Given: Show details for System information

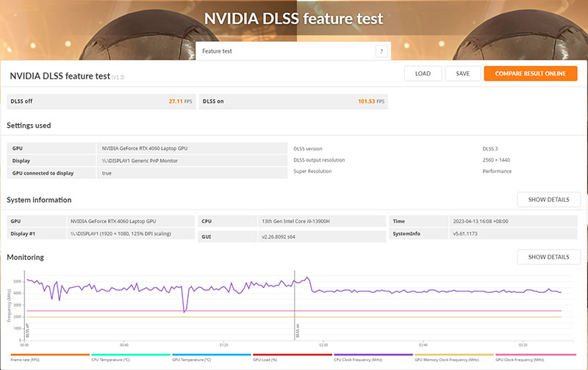Looking at the screenshot, I should [x=548, y=200].
